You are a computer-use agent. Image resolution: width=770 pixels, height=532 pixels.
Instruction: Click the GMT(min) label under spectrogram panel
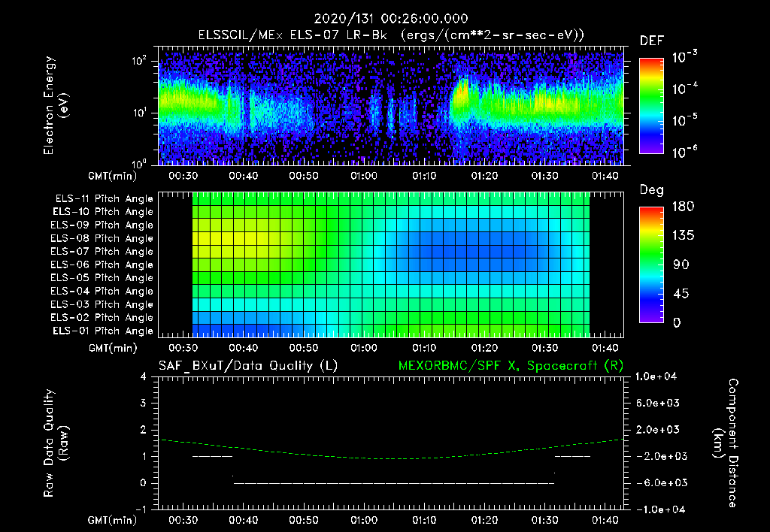click(113, 176)
